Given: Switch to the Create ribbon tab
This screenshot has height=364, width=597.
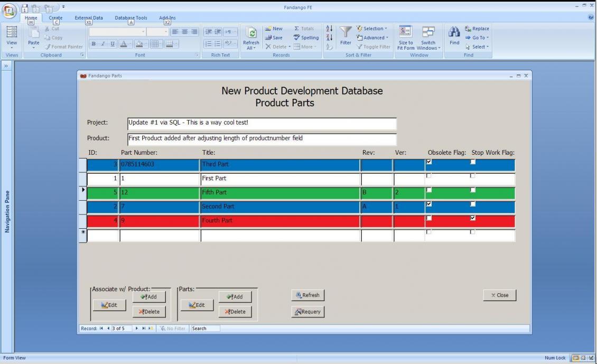Looking at the screenshot, I should tap(55, 18).
